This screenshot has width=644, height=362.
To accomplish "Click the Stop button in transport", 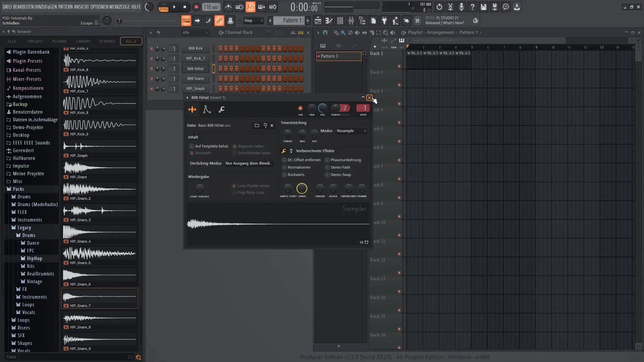I will click(x=185, y=7).
